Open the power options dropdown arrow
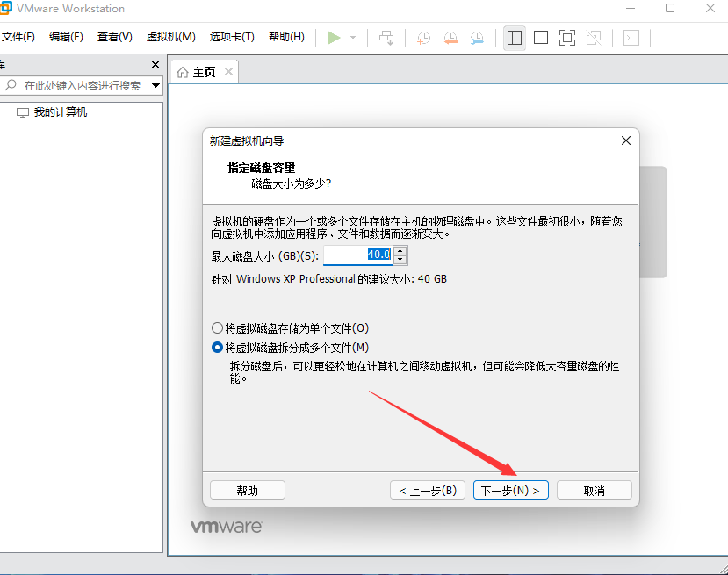Screen dimensions: 728x575 pos(353,38)
